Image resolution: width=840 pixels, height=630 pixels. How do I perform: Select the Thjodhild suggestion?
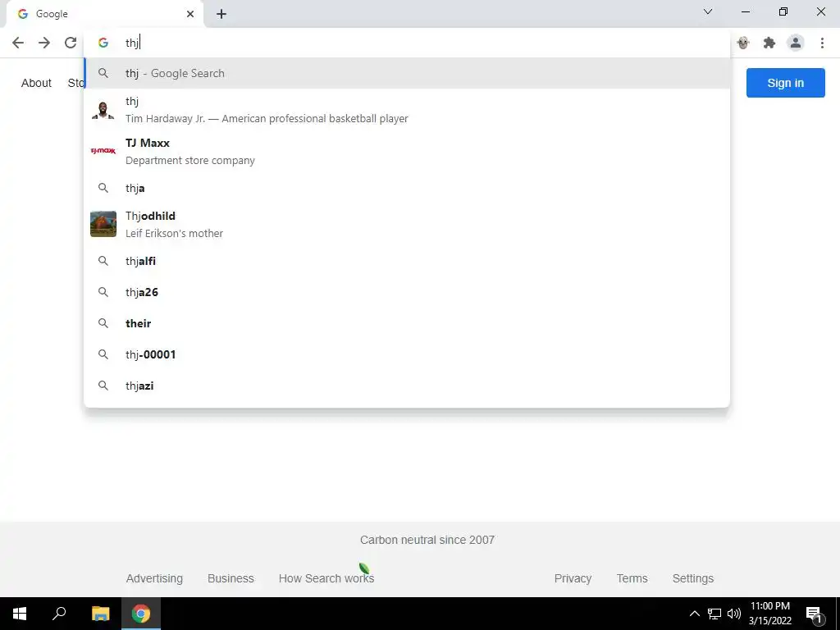click(407, 225)
